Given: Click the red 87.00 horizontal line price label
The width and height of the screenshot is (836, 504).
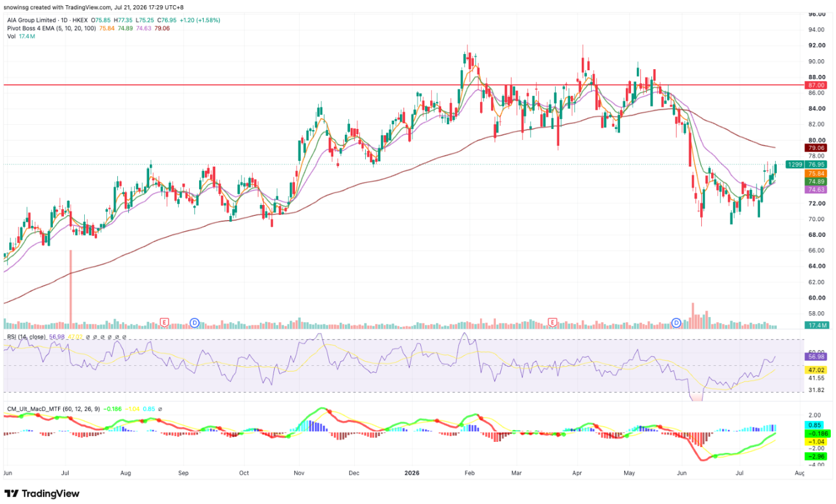Looking at the screenshot, I should point(816,85).
